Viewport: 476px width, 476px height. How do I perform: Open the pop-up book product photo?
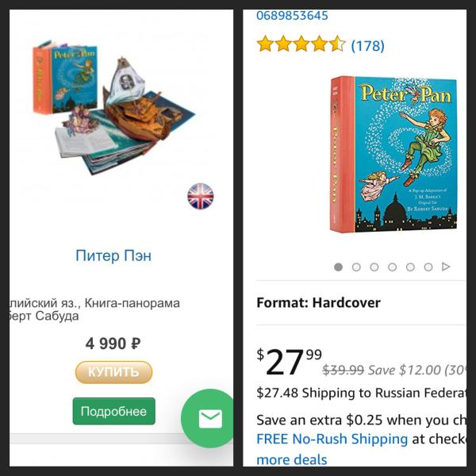coord(113,107)
